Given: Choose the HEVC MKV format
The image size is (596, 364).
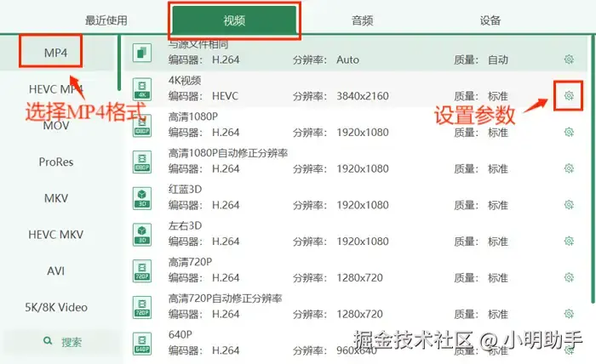Looking at the screenshot, I should point(56,235).
